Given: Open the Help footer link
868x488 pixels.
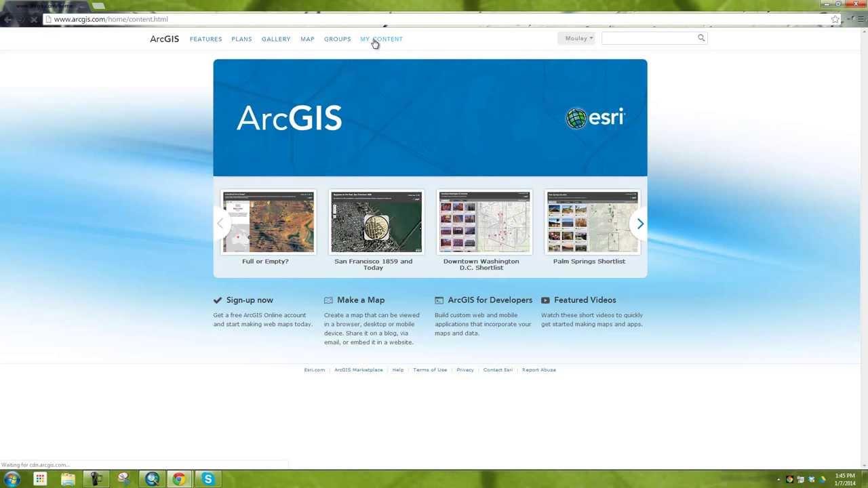Looking at the screenshot, I should point(398,369).
